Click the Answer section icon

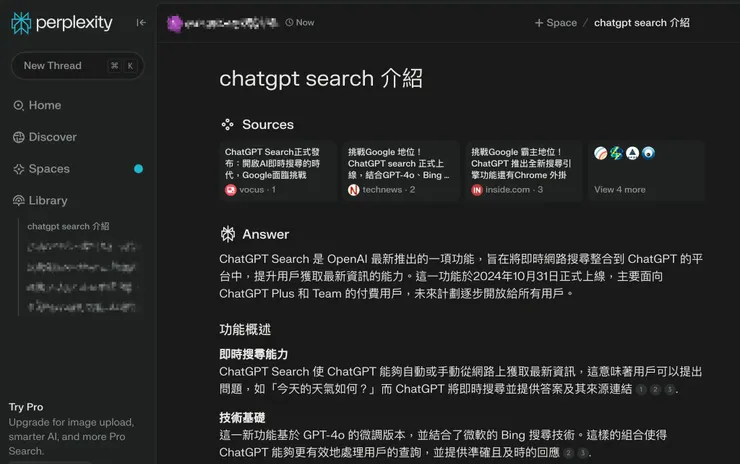228,234
